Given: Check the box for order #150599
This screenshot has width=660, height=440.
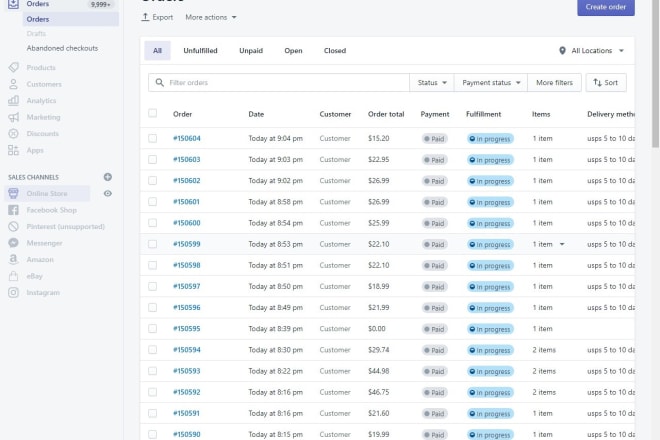Looking at the screenshot, I should [152, 244].
